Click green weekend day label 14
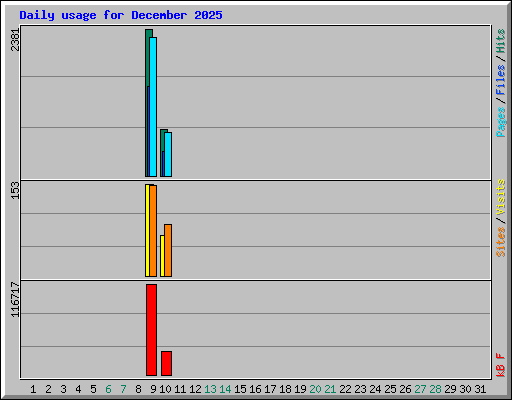512x400 pixels. 225,389
